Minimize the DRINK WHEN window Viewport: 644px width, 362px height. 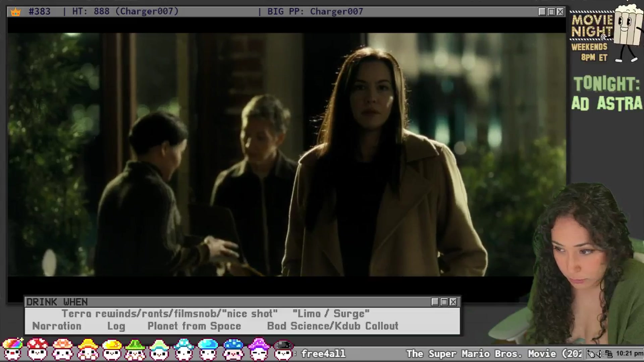tap(435, 302)
